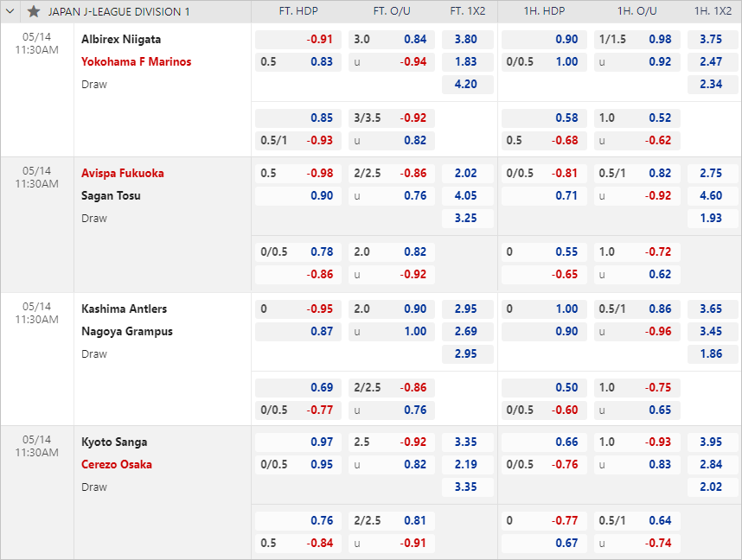Pick full-time over 2.5 odds -0.92, Kyoto match

392,442
